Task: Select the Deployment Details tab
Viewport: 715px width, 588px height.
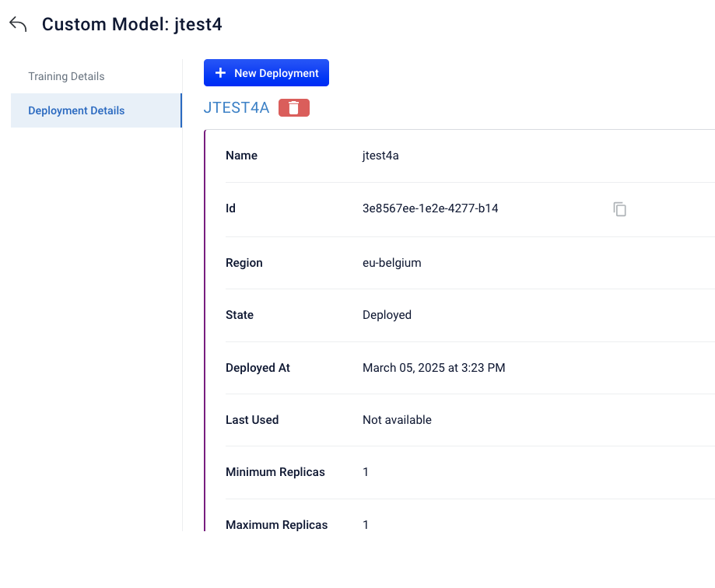Action: [x=96, y=110]
